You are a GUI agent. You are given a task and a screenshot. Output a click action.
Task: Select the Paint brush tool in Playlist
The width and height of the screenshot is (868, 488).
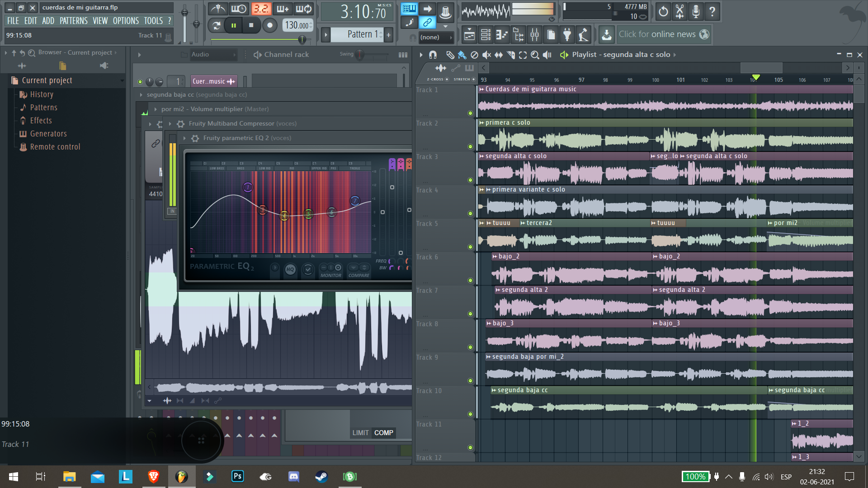coord(462,55)
